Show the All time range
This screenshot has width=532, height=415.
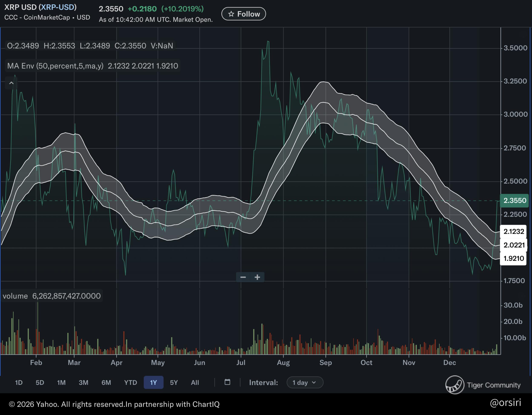coord(195,382)
